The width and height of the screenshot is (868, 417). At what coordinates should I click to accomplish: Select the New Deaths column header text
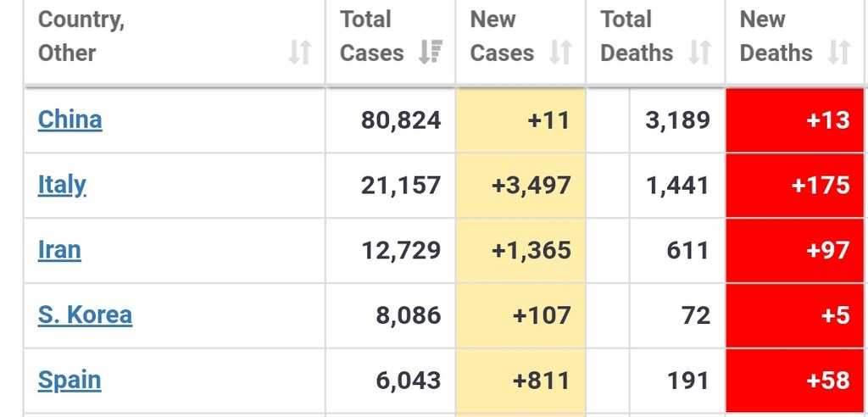(x=776, y=36)
